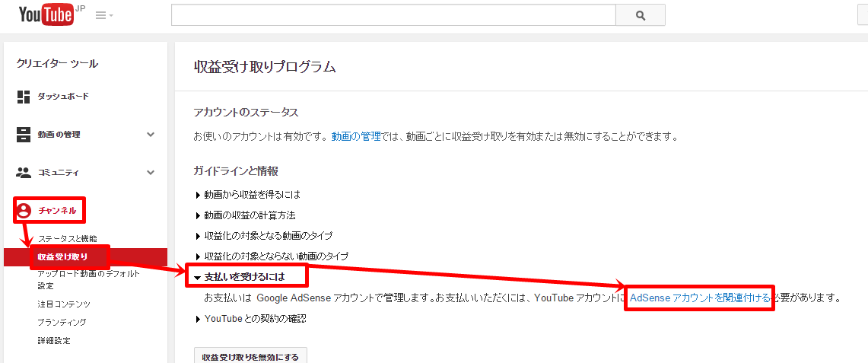Image resolution: width=868 pixels, height=363 pixels.
Task: Open 詳細設定 submenu item
Action: coord(54,340)
